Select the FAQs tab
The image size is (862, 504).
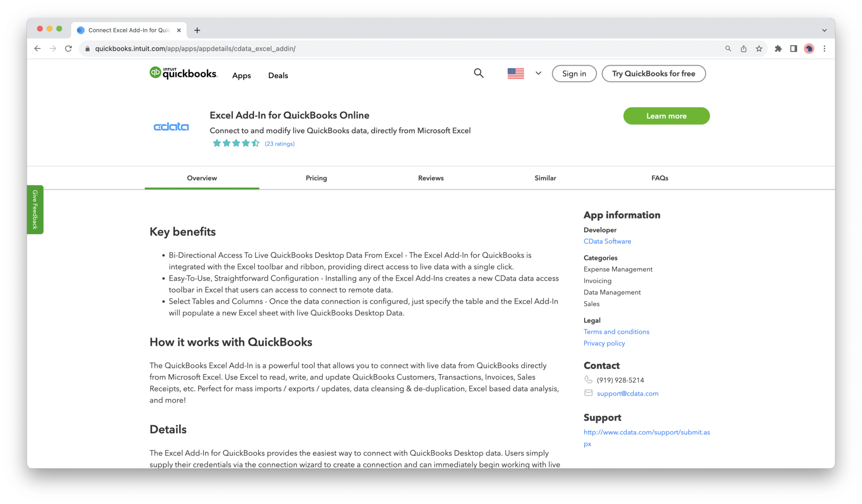pyautogui.click(x=660, y=178)
